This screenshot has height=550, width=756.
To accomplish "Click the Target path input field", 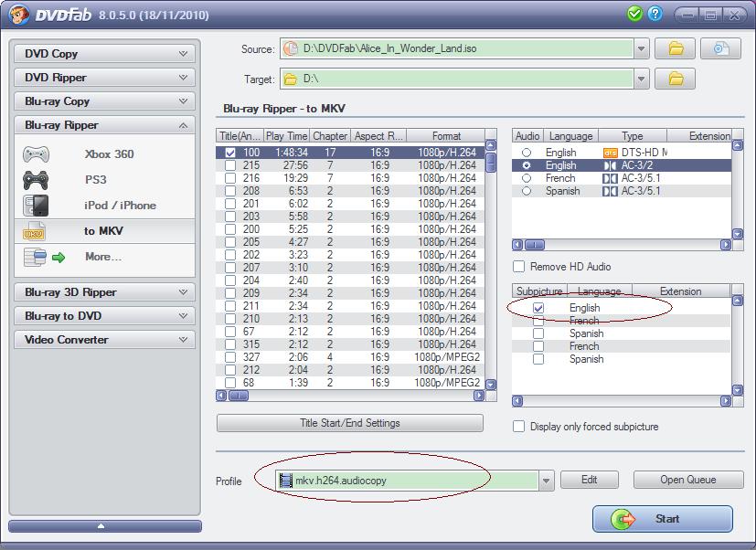I will pyautogui.click(x=456, y=79).
